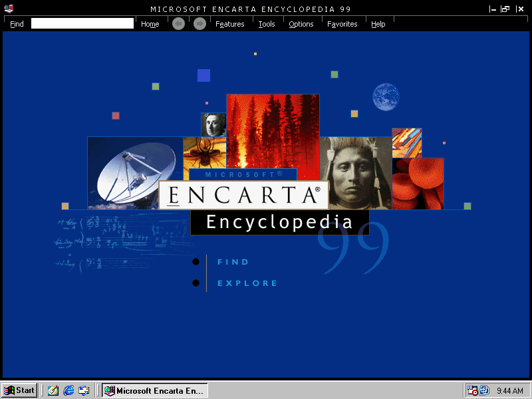Click the Beethoven portrait thumbnail
This screenshot has height=399, width=532.
(213, 124)
